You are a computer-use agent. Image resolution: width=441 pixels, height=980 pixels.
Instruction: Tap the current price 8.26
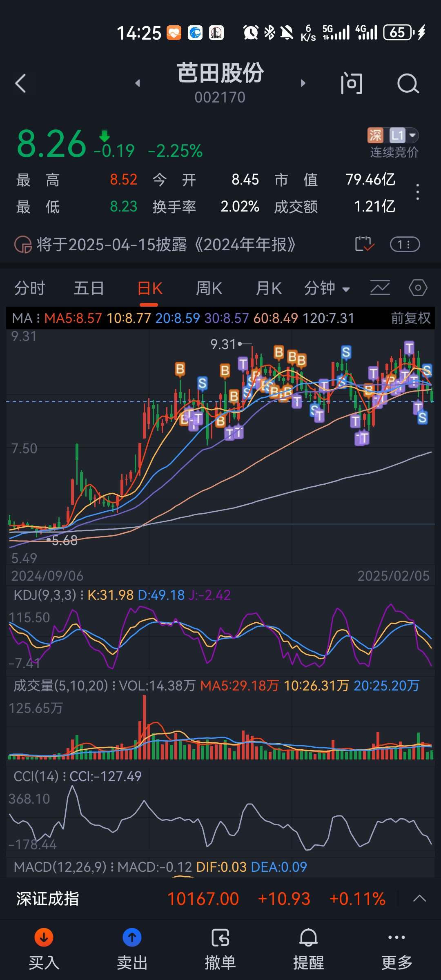click(51, 144)
